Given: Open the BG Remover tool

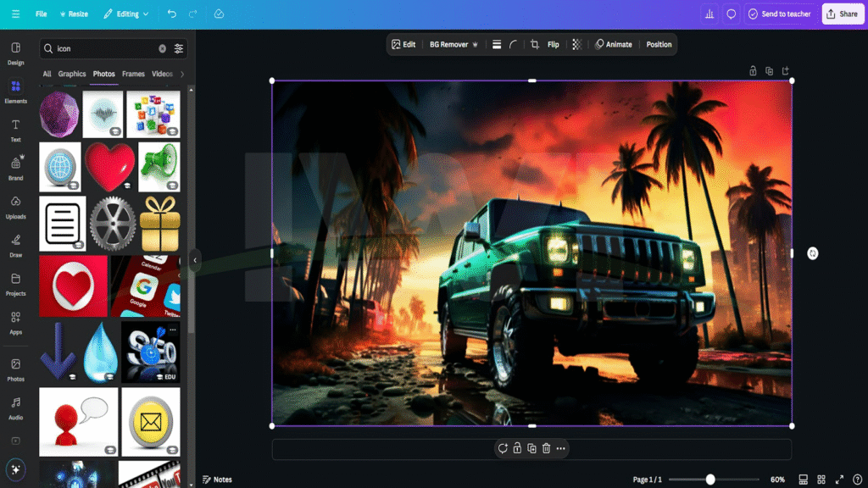Looking at the screenshot, I should (453, 44).
